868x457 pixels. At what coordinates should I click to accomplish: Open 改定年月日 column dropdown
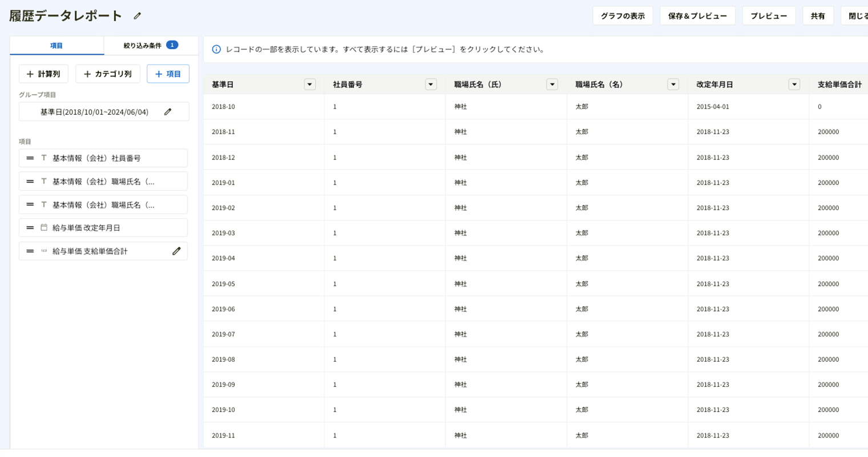[794, 85]
